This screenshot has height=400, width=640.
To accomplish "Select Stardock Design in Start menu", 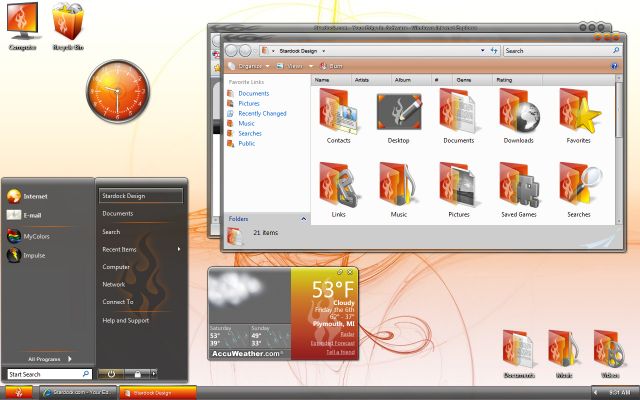I will click(x=141, y=196).
